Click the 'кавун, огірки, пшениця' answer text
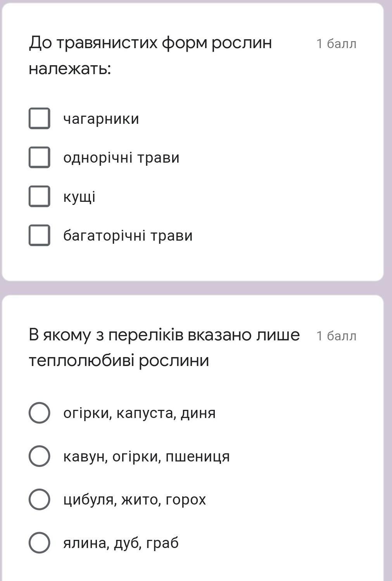 [147, 456]
